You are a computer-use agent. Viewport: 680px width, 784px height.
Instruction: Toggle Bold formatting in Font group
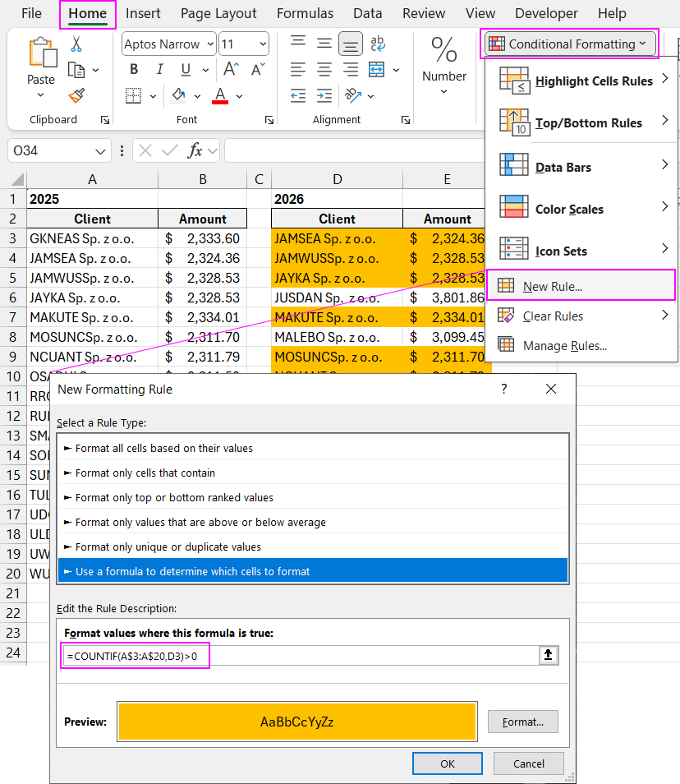click(135, 70)
